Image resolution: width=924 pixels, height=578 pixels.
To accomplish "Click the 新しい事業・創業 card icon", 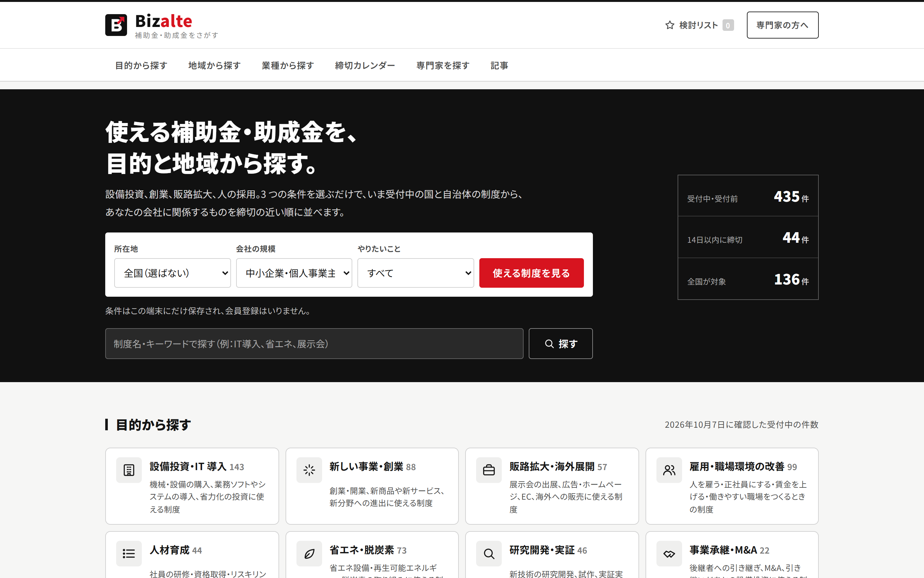I will point(309,470).
